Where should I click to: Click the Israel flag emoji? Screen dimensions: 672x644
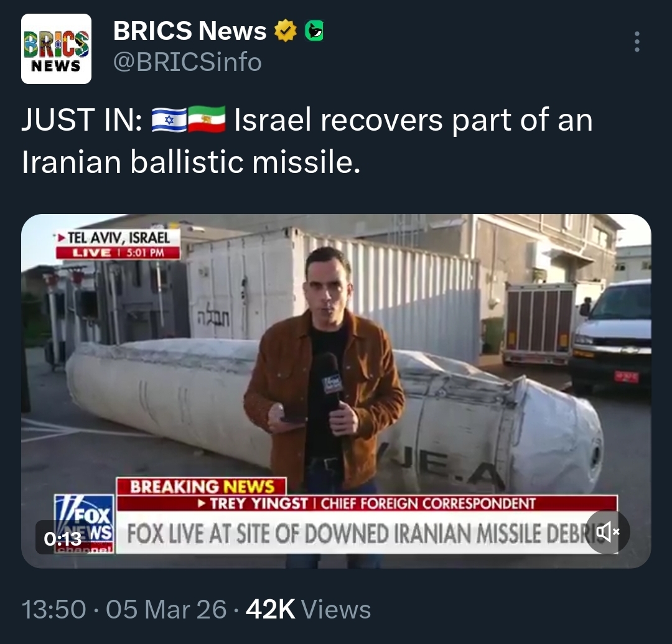click(169, 119)
